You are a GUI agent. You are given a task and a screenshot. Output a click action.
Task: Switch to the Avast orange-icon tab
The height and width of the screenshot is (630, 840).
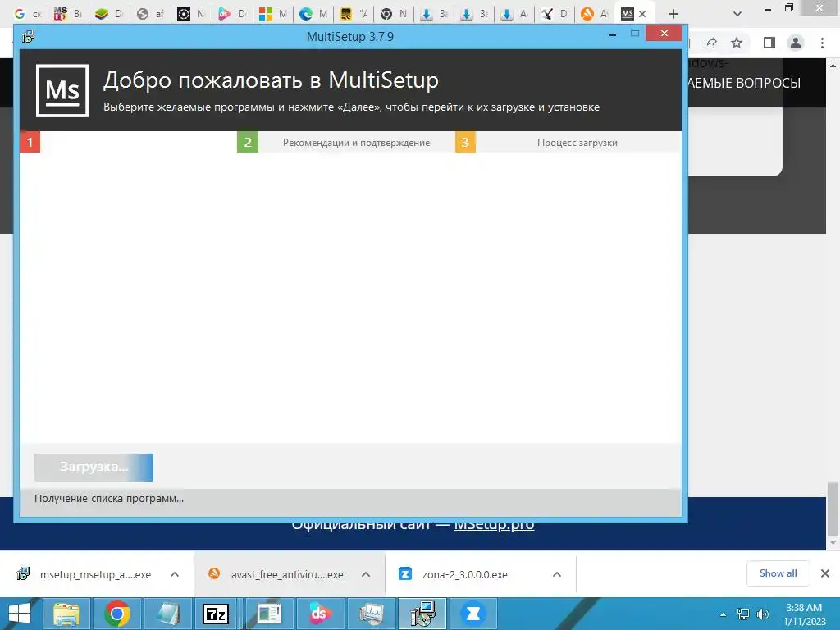(x=595, y=14)
